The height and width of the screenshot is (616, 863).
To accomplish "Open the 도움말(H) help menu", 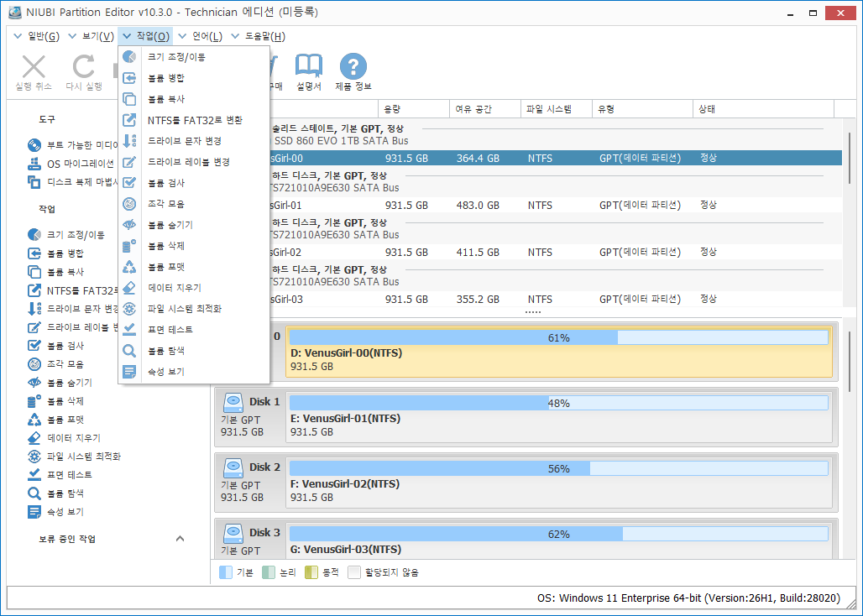I will click(x=258, y=36).
